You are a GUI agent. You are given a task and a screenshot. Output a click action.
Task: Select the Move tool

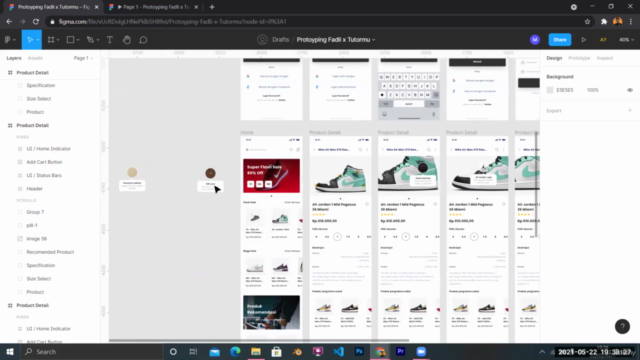click(x=29, y=40)
